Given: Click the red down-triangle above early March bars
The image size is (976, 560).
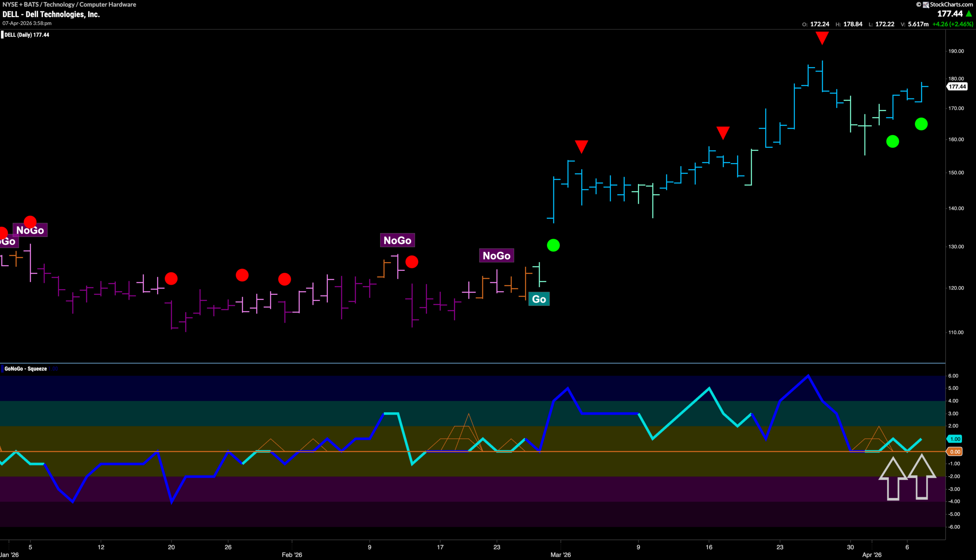Looking at the screenshot, I should tap(581, 147).
